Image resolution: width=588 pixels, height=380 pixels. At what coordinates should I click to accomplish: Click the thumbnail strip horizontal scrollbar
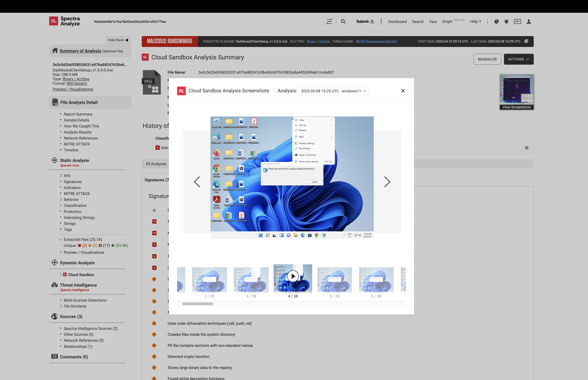point(197,304)
